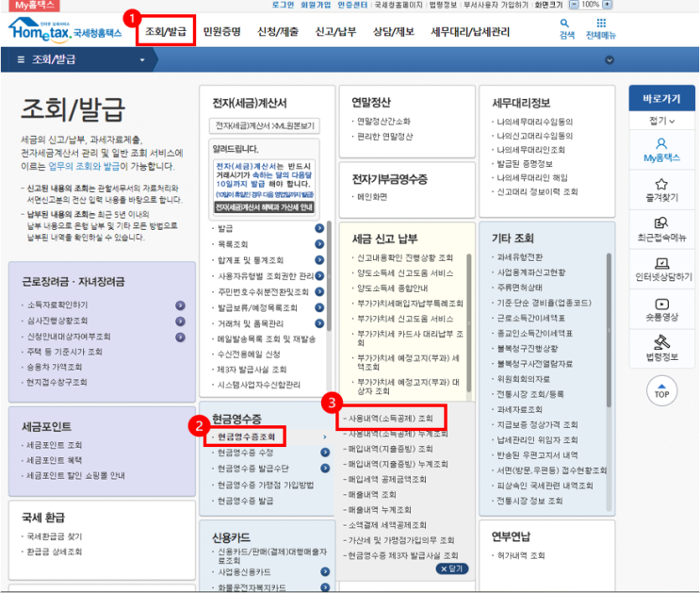Click the 전자(세금)계산서 list scrollbar
Viewport: 700px width, 593px height.
329,275
